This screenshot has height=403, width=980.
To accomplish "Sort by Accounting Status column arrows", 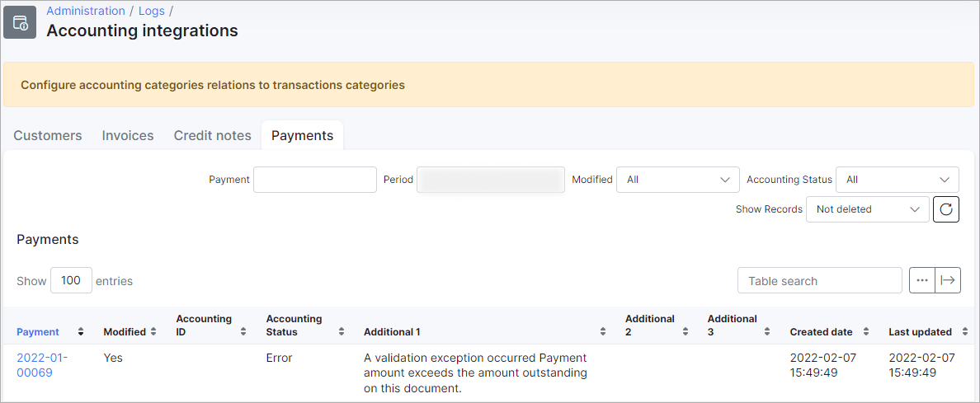I will [342, 332].
